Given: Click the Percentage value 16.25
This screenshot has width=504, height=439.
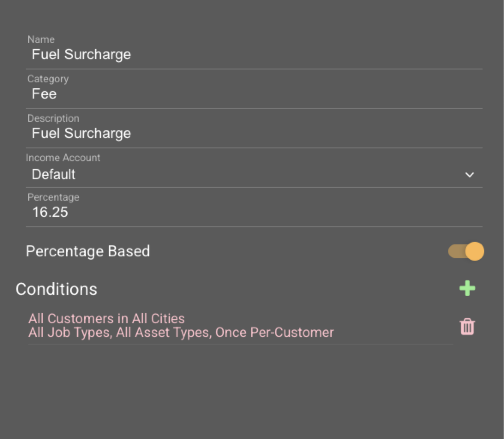Looking at the screenshot, I should 50,212.
